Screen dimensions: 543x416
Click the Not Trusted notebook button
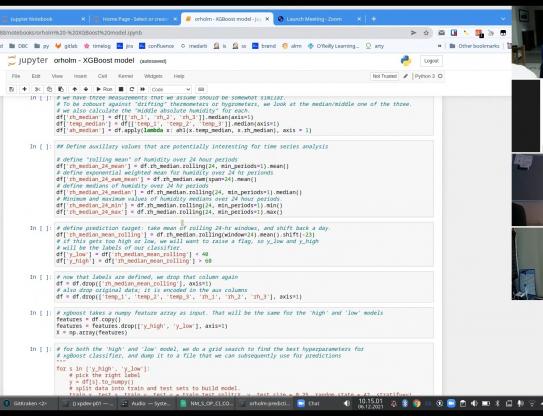point(384,76)
